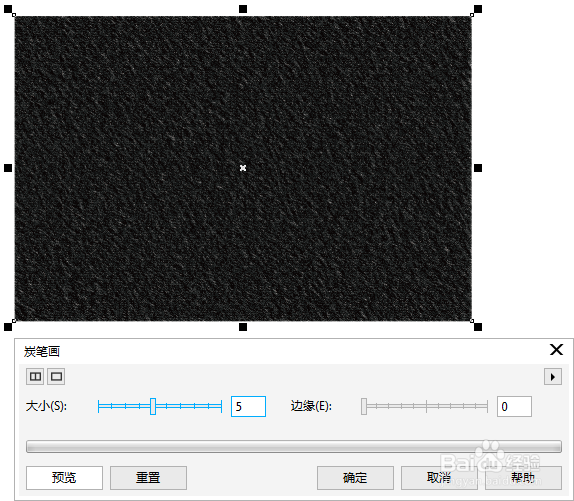Click the 重置 button
This screenshot has width=574, height=501.
point(148,478)
